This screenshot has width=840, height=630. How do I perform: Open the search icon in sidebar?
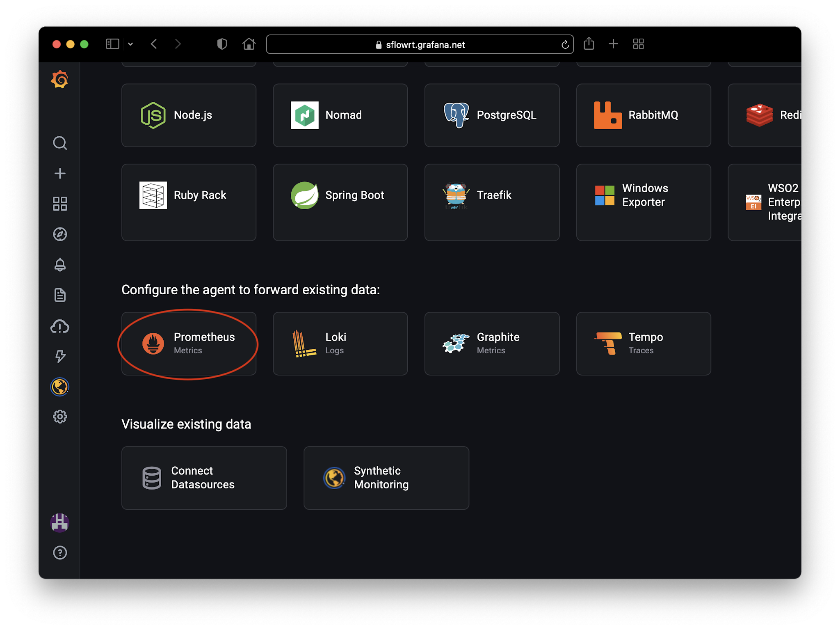click(60, 143)
